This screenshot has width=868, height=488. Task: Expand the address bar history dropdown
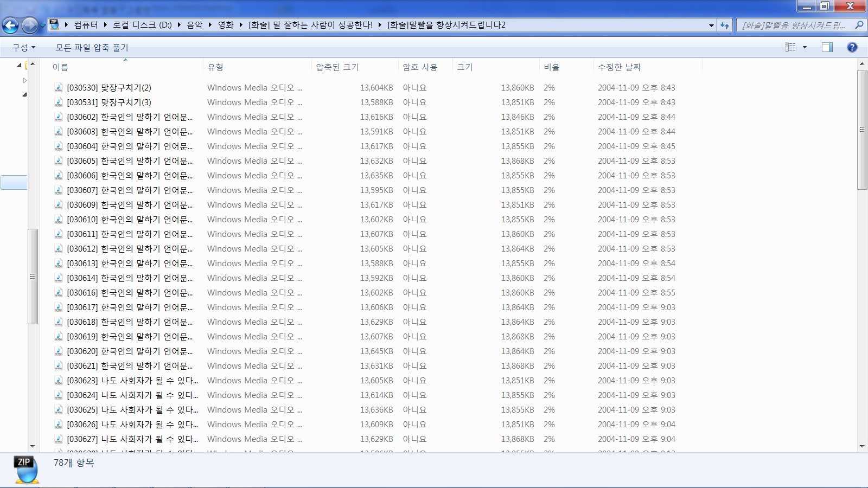(711, 25)
